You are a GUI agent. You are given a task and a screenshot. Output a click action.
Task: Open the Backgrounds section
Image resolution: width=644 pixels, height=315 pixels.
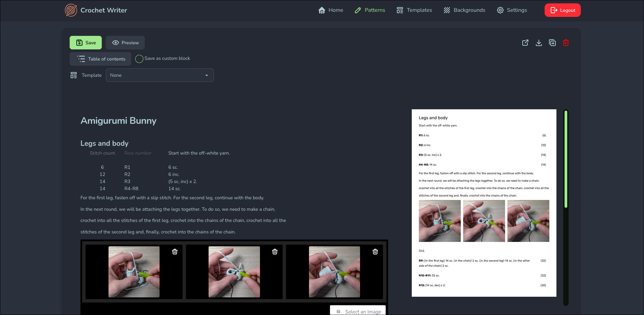464,10
